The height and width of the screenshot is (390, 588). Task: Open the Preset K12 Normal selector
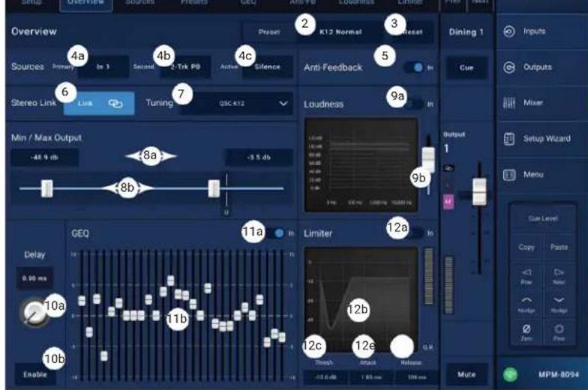tap(340, 32)
